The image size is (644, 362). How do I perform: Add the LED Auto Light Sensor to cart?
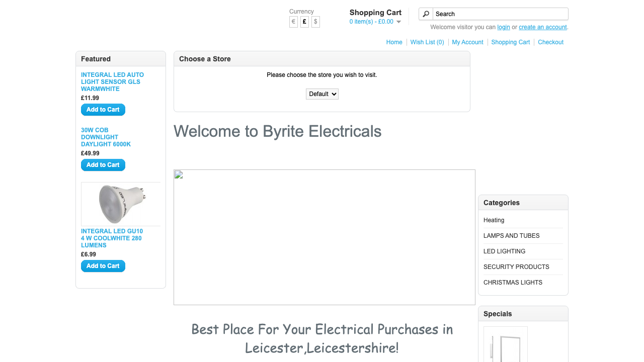[103, 110]
